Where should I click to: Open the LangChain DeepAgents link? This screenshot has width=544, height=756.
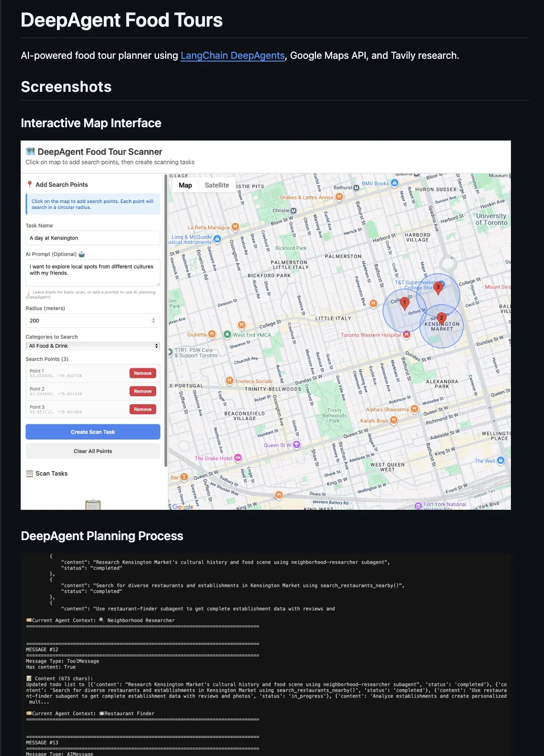pos(232,56)
